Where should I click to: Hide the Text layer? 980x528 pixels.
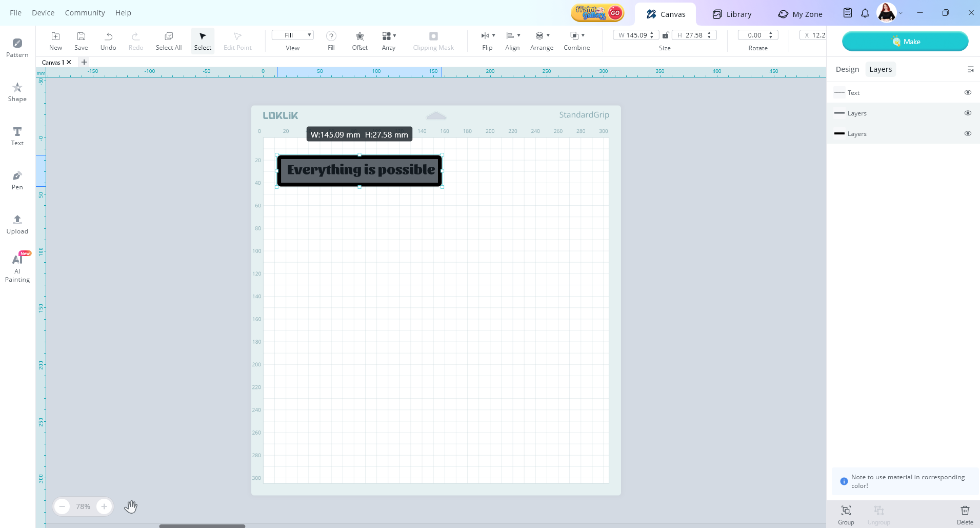tap(968, 92)
